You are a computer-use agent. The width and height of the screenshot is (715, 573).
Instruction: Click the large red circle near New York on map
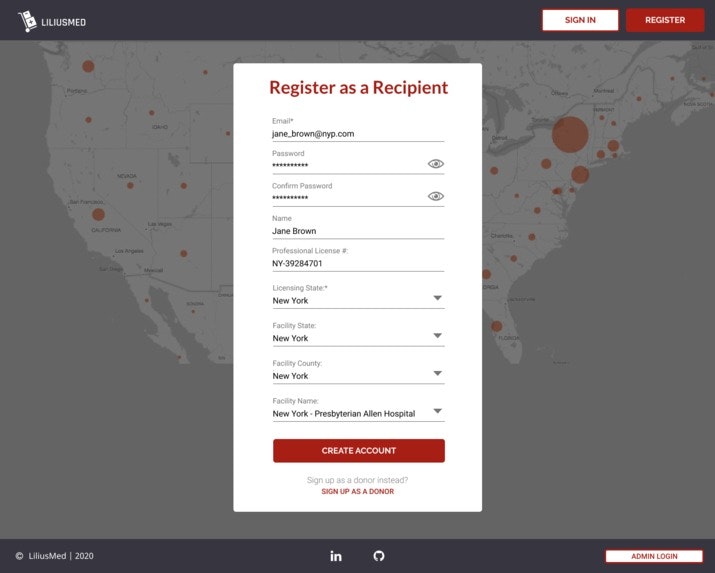click(570, 134)
